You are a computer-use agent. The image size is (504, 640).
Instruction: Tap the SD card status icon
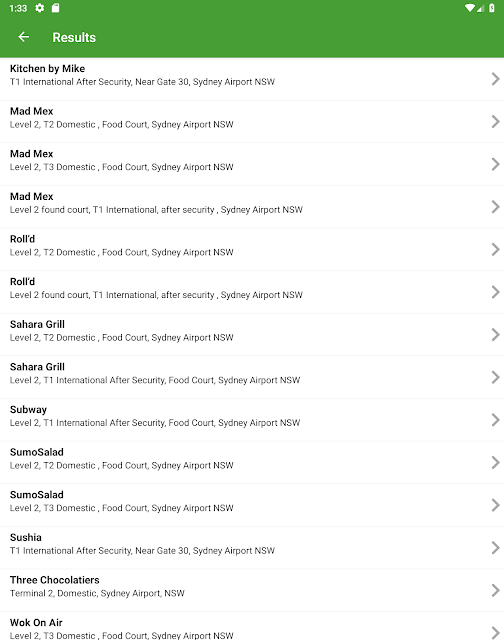click(x=56, y=8)
